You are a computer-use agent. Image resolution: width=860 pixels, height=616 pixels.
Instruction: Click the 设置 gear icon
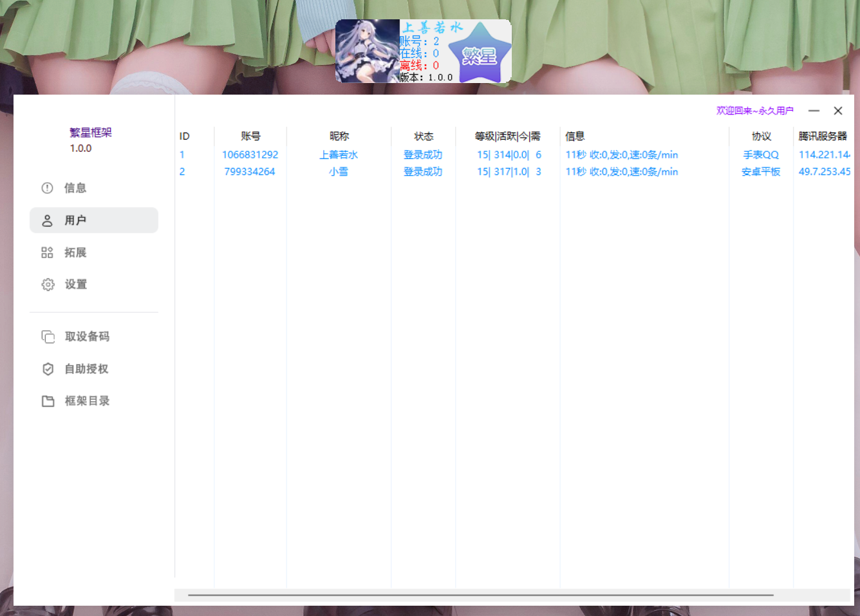pyautogui.click(x=48, y=285)
